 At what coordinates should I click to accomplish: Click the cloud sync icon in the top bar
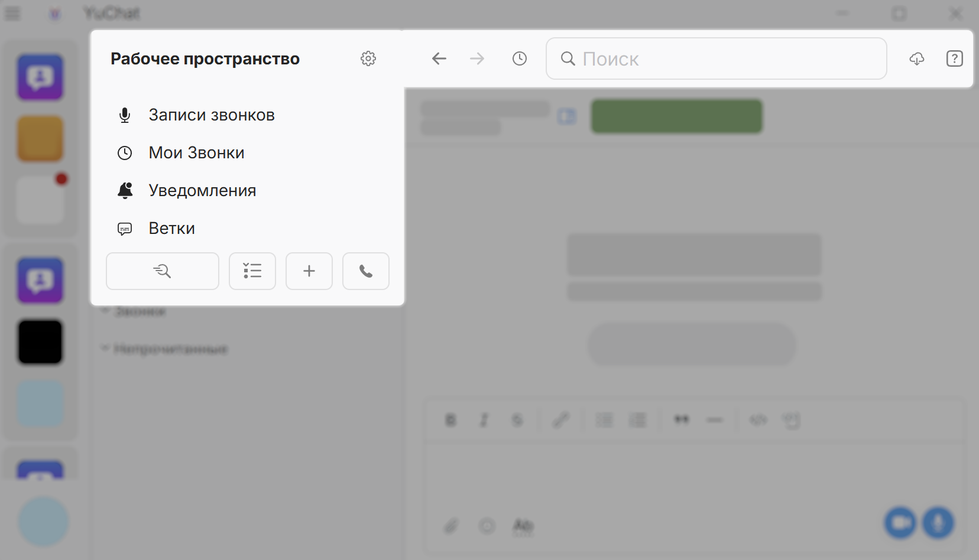(x=917, y=58)
